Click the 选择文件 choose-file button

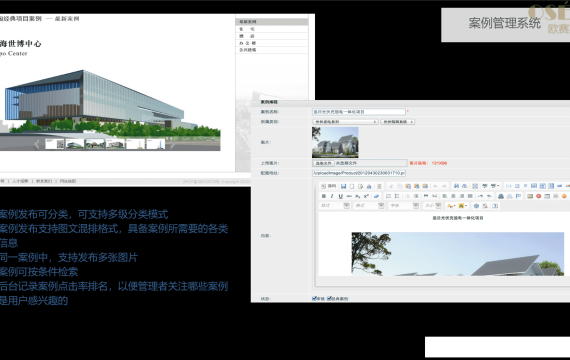pyautogui.click(x=323, y=163)
